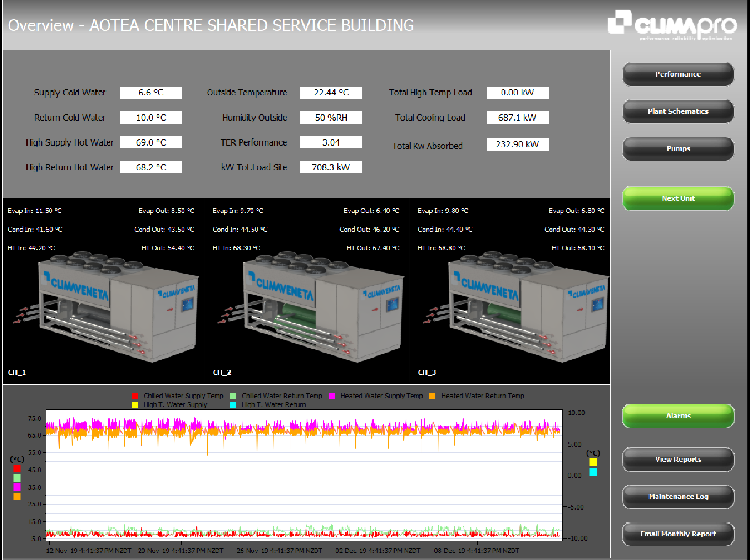Image resolution: width=750 pixels, height=560 pixels.
Task: Click the yellow High T. Water Supply legend swatch
Action: click(135, 404)
